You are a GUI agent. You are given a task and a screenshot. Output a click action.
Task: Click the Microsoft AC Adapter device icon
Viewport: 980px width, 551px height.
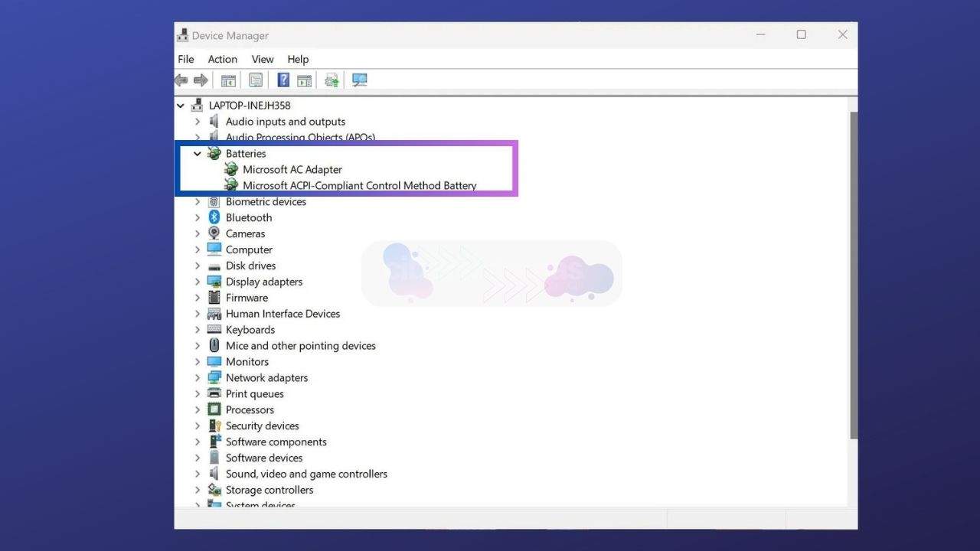[231, 170]
